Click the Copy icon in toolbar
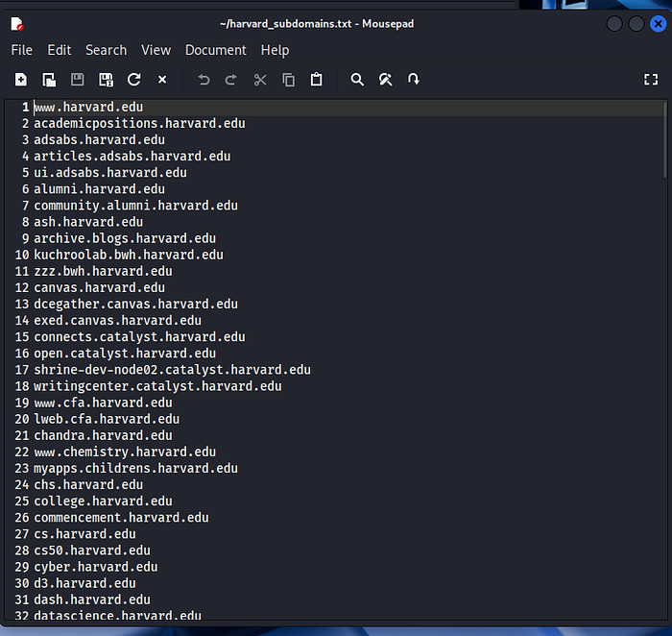The height and width of the screenshot is (636, 672). click(x=288, y=80)
